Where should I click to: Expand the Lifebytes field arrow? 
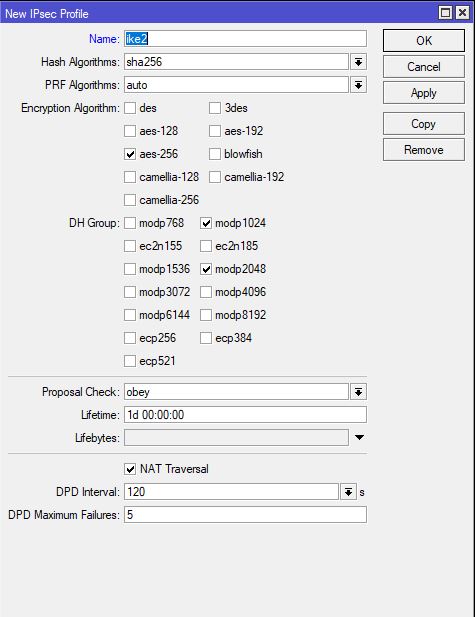359,437
